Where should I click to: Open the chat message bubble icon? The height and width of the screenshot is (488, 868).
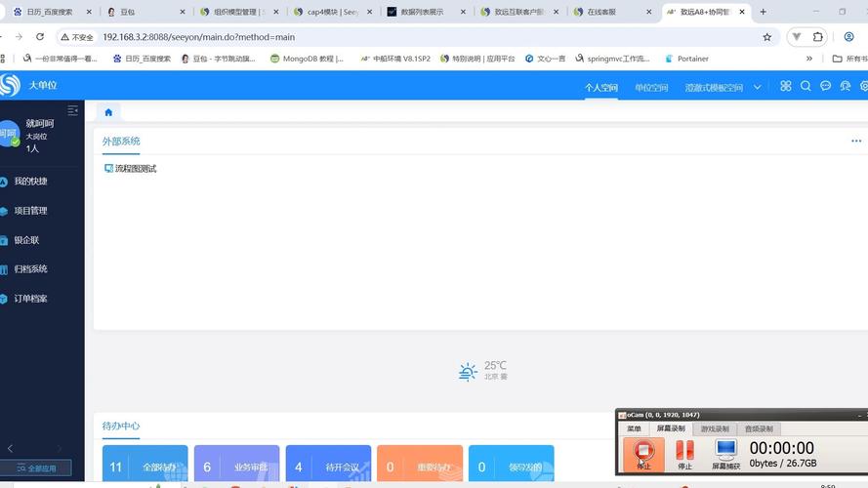point(825,86)
